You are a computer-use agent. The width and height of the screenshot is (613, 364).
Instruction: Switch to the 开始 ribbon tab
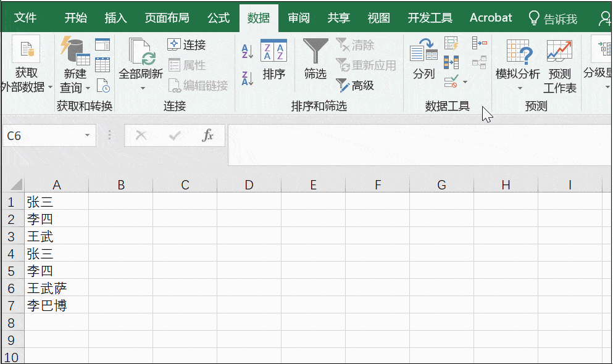click(75, 17)
